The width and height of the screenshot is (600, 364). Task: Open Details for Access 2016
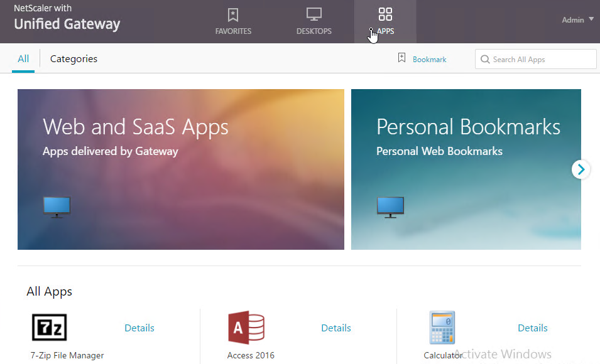tap(336, 328)
